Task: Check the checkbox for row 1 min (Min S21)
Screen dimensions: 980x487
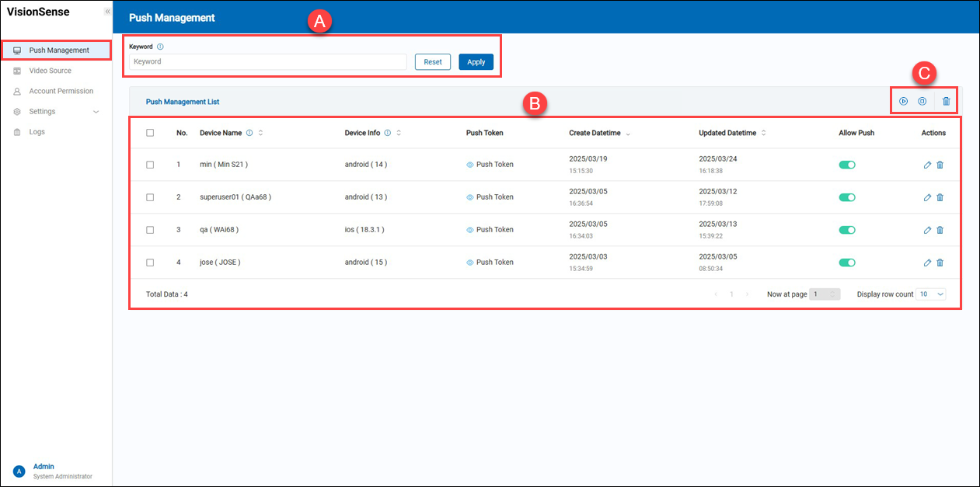Action: tap(150, 165)
